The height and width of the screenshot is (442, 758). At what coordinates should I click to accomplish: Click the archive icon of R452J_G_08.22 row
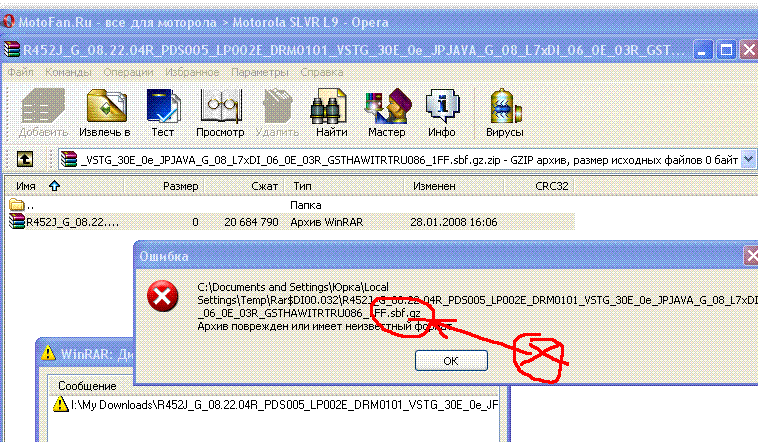tap(17, 221)
